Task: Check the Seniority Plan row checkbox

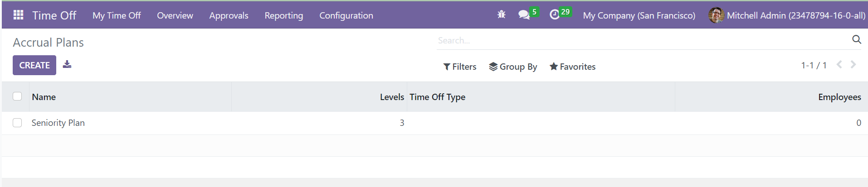Action: point(17,123)
